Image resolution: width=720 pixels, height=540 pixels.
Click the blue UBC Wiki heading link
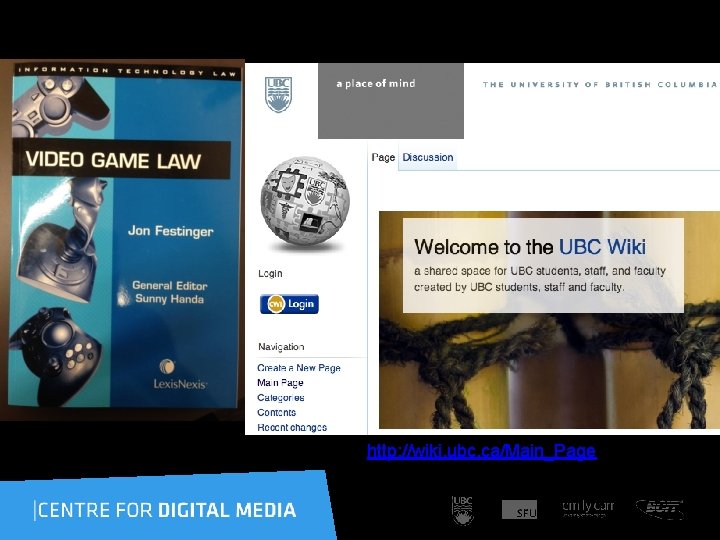coord(602,247)
